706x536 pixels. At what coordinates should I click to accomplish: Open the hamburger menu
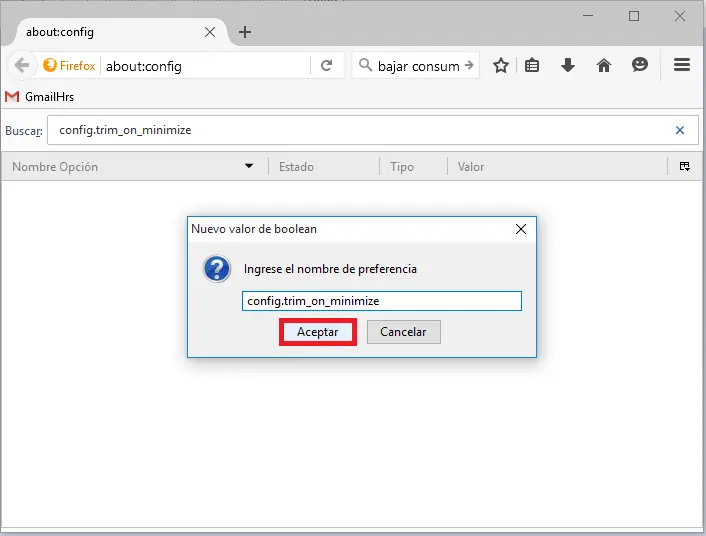click(682, 65)
